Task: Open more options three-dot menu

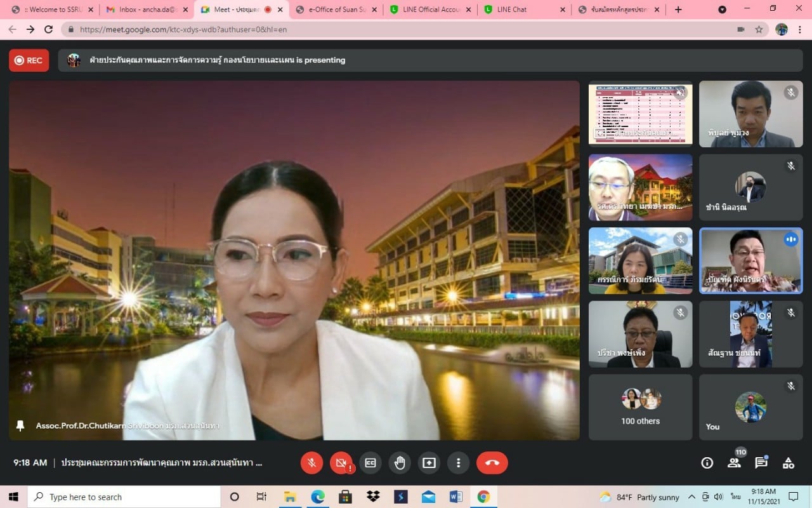Action: click(458, 463)
